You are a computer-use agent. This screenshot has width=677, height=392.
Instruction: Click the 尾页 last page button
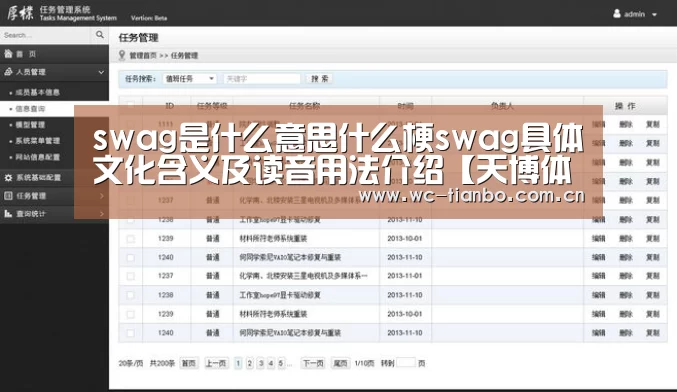(x=340, y=363)
